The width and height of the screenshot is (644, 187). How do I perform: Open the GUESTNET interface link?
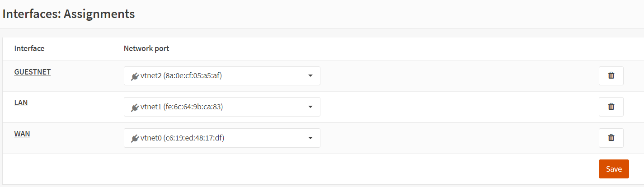click(33, 72)
